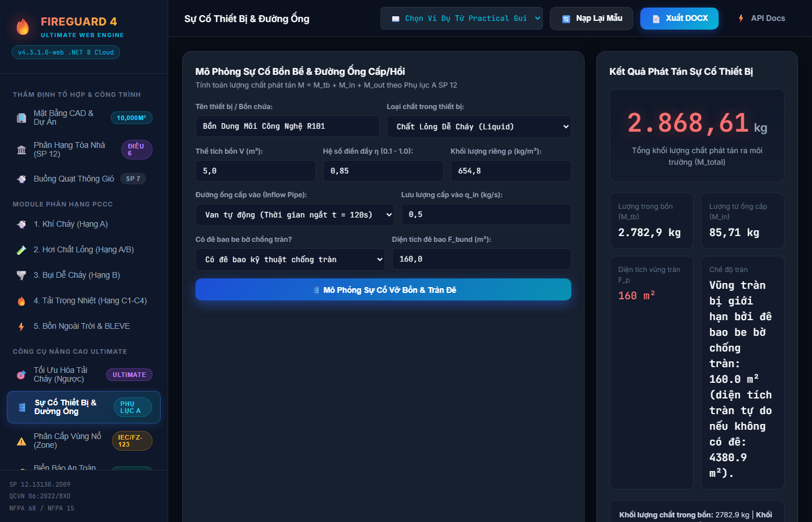Click the Hơi Chất Lỏng test-tube icon

coord(21,249)
